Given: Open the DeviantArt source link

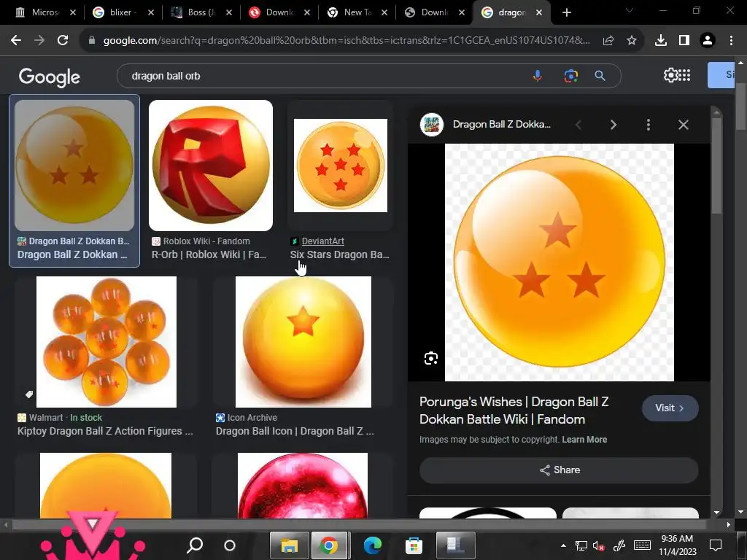Looking at the screenshot, I should click(322, 241).
